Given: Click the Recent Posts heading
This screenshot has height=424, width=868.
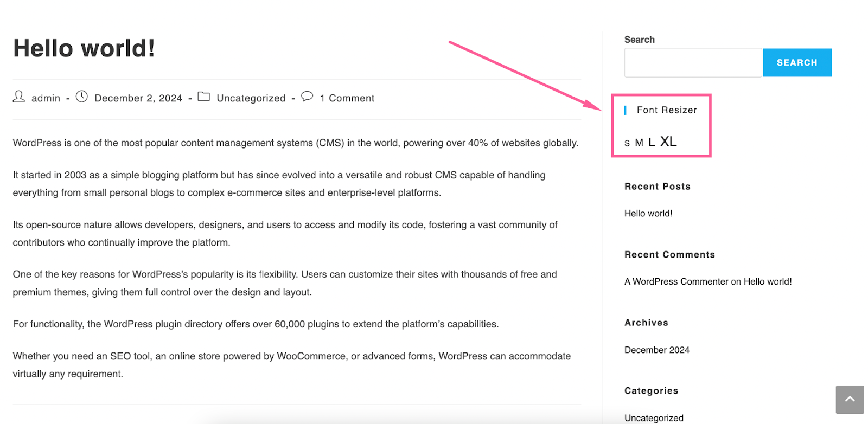Looking at the screenshot, I should pyautogui.click(x=658, y=187).
